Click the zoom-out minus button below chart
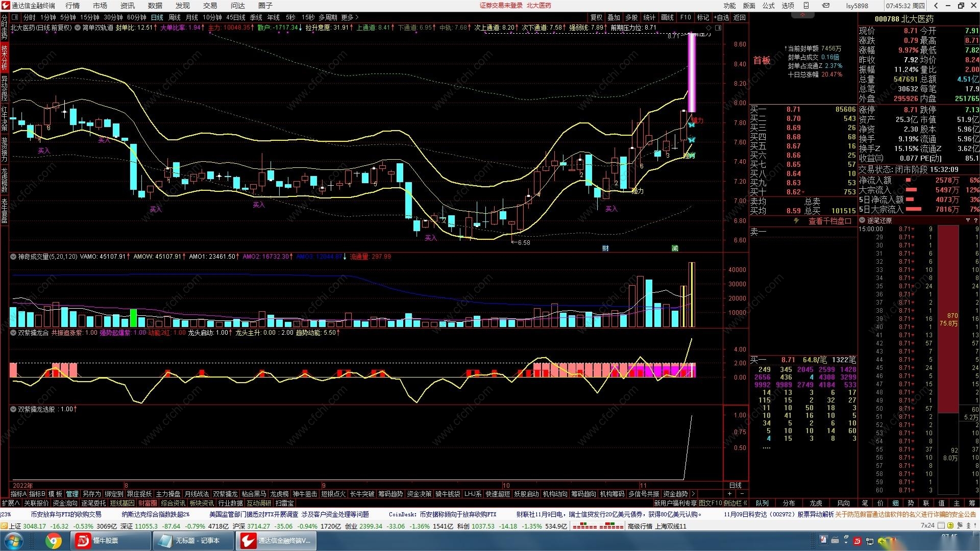980x551 pixels. point(742,494)
